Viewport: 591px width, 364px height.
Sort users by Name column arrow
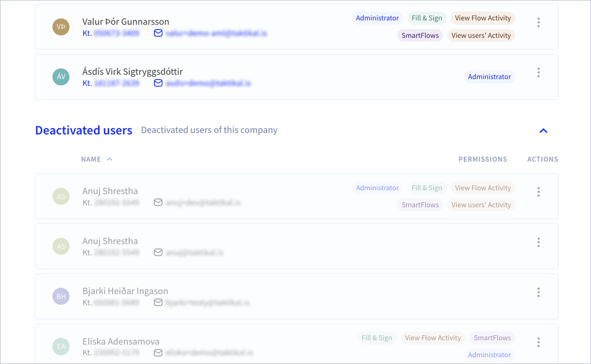click(110, 159)
